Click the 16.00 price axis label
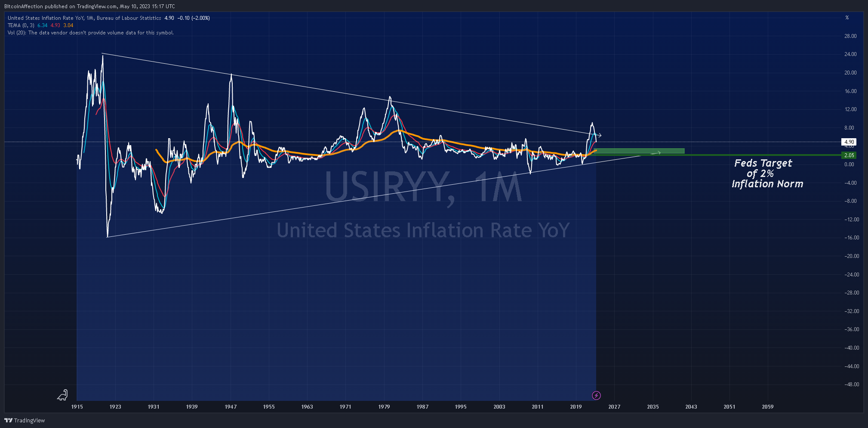Image resolution: width=868 pixels, height=428 pixels. (x=850, y=91)
